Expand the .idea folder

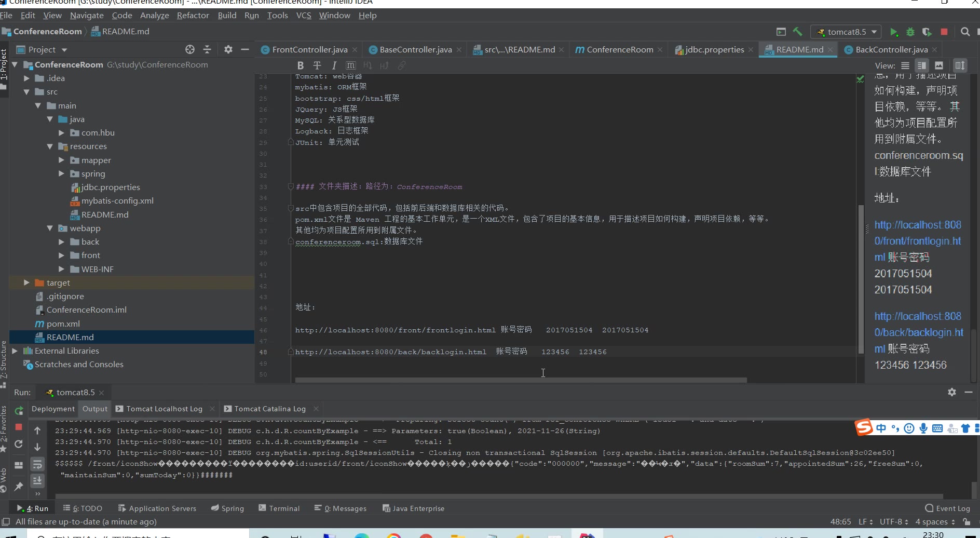[26, 78]
